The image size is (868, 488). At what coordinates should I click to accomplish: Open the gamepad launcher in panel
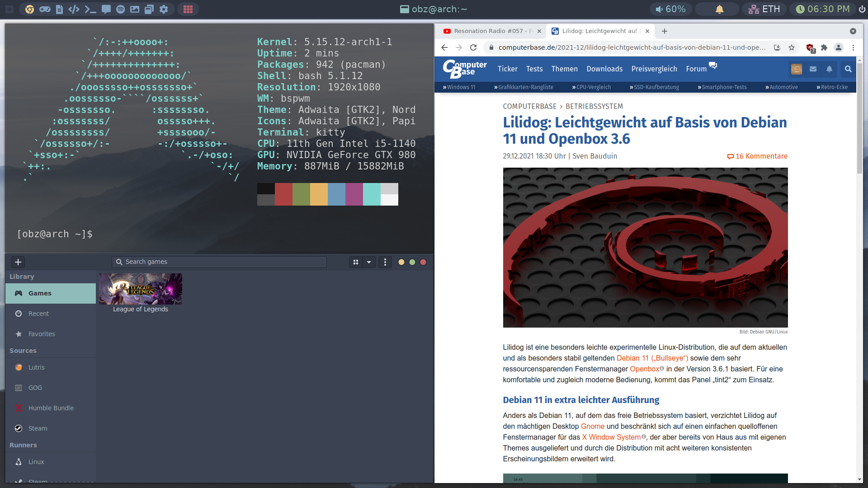point(45,9)
